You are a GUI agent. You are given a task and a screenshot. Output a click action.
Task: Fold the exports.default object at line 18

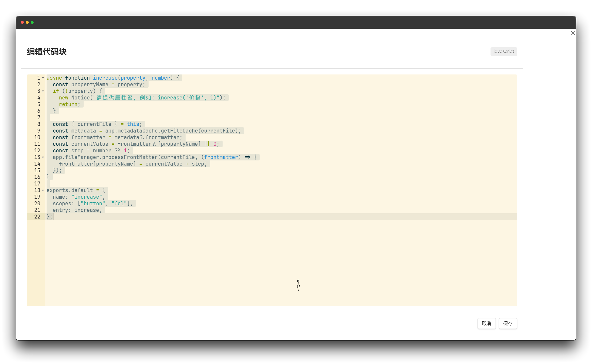coord(43,190)
